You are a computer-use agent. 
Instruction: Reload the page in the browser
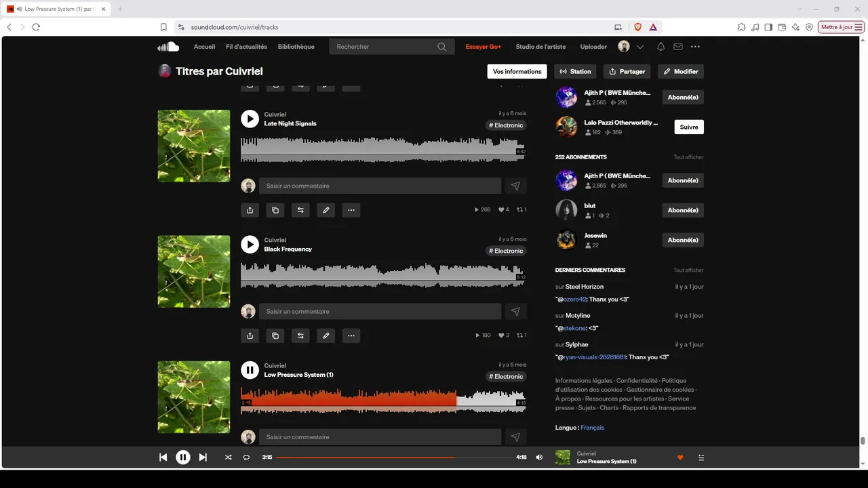pos(36,27)
